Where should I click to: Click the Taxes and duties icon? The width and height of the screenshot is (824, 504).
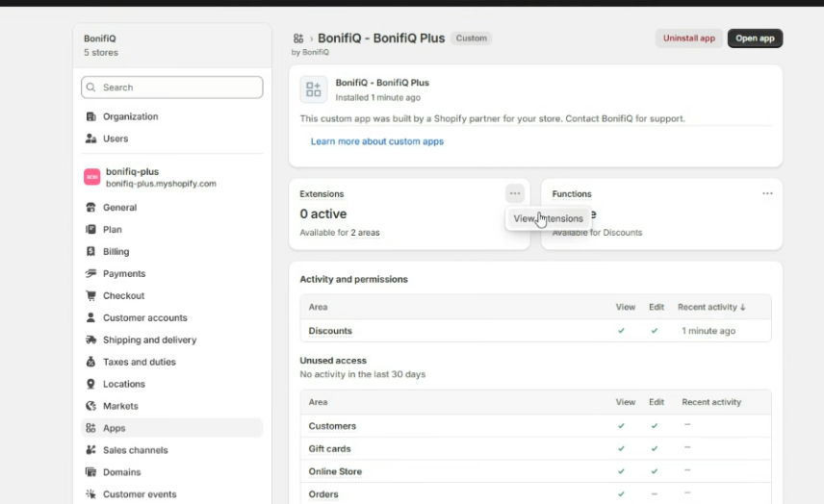90,362
